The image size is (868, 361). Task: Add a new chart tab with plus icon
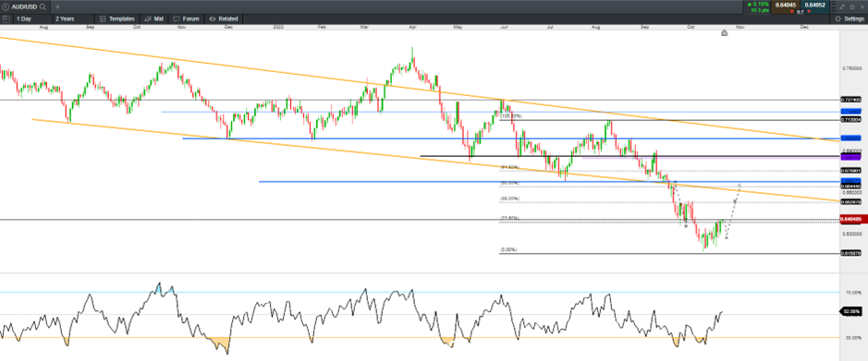tap(57, 6)
